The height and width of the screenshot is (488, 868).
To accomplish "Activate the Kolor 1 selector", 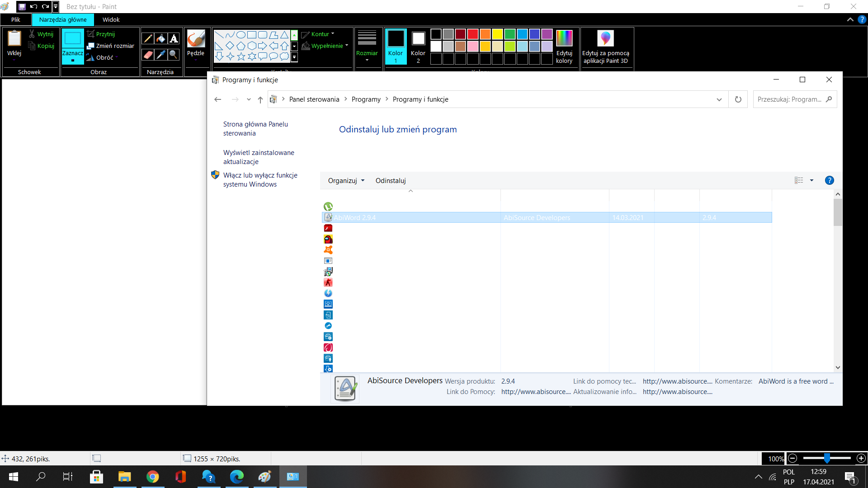I will 396,46.
